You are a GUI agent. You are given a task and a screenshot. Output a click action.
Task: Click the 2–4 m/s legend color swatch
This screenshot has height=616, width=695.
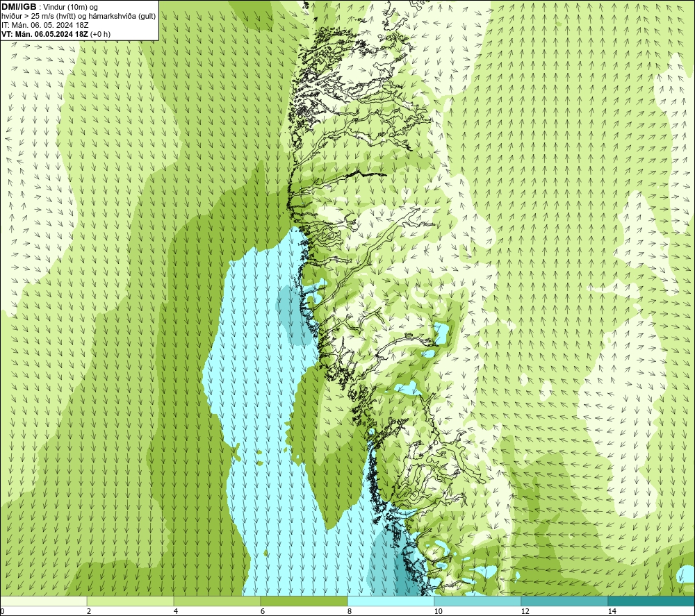[131, 601]
